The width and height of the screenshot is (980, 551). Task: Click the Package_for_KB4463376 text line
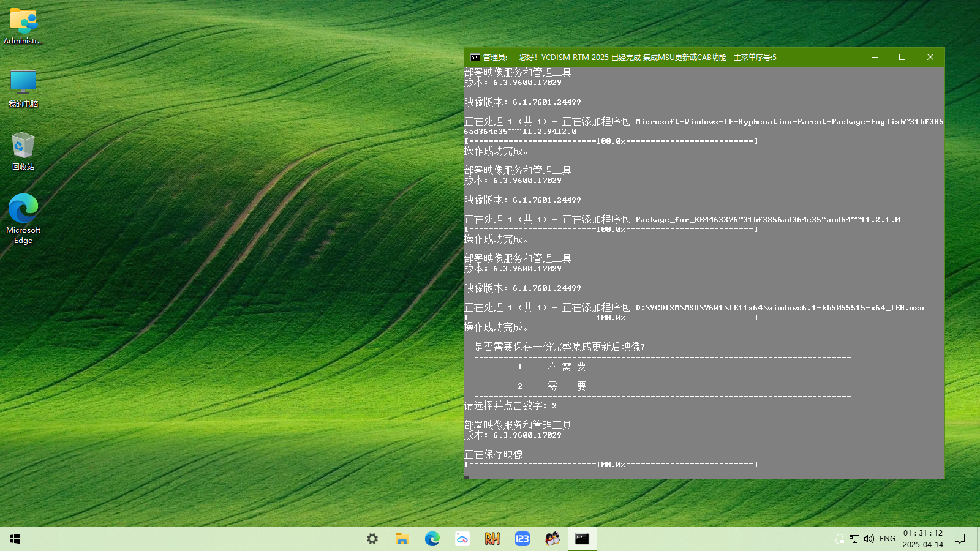point(682,220)
